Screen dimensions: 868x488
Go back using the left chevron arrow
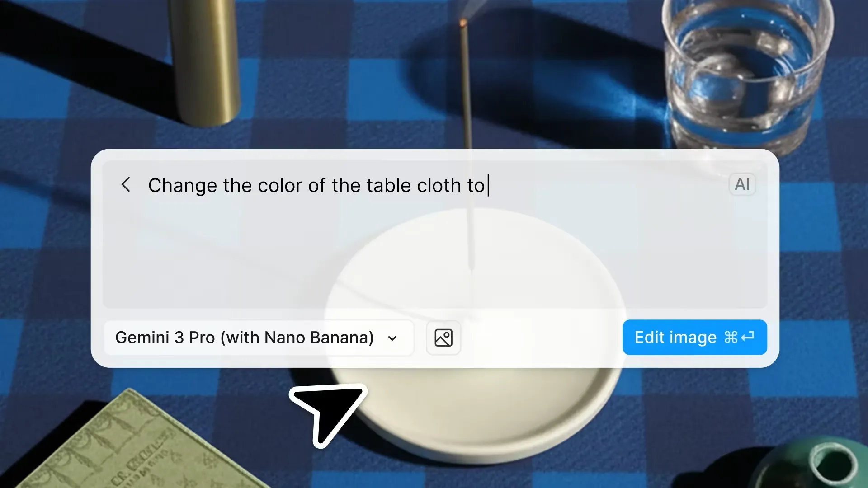[x=126, y=184]
